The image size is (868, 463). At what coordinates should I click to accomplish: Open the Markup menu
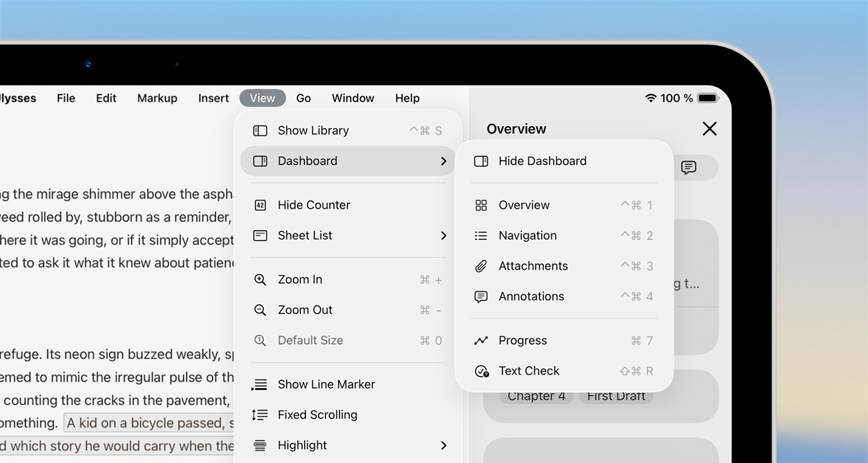click(x=157, y=98)
